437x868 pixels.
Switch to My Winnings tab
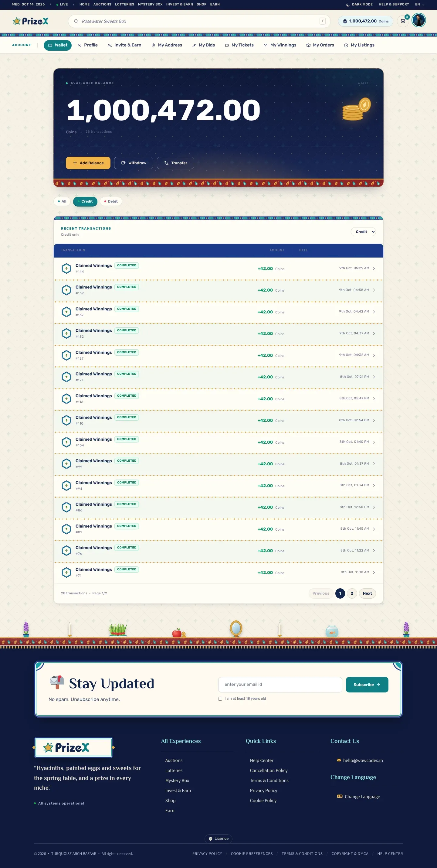pos(280,45)
